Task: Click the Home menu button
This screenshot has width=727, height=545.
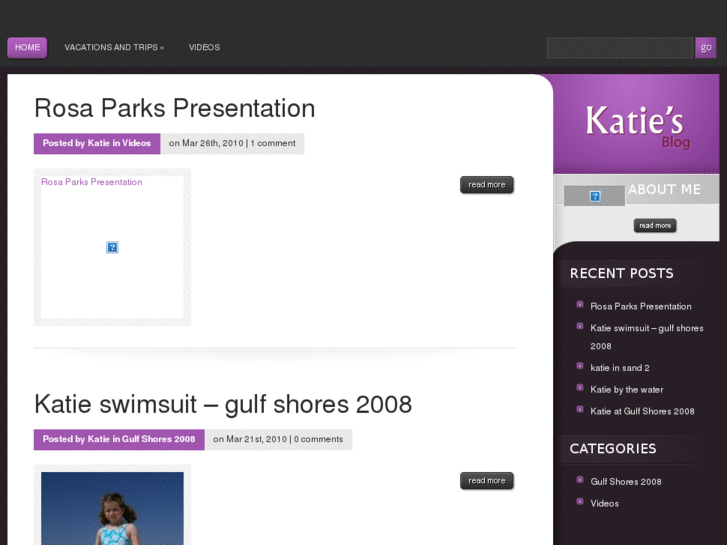Action: (27, 47)
